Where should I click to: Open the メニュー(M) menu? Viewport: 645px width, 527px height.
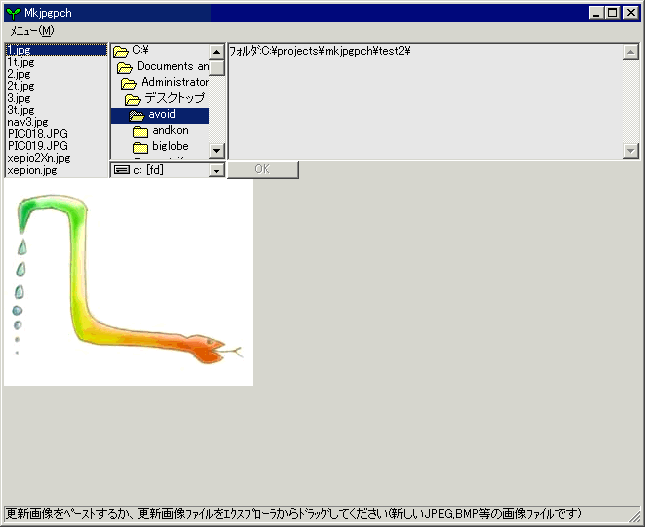[x=32, y=31]
